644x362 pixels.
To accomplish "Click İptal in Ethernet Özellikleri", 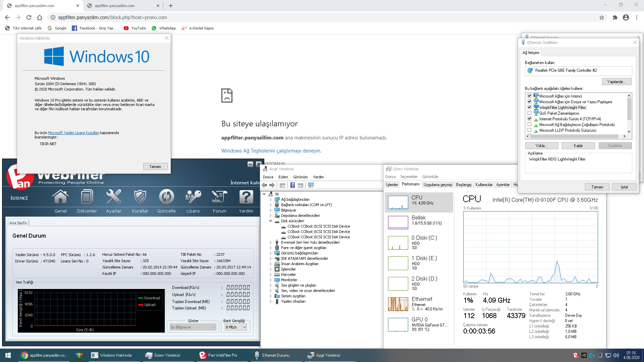I will coord(624,187).
